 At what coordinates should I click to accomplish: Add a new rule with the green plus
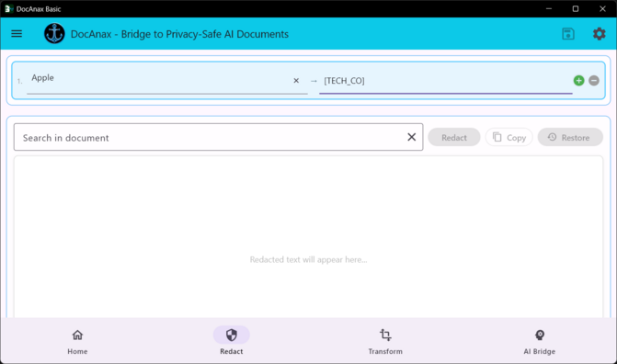[x=578, y=81]
